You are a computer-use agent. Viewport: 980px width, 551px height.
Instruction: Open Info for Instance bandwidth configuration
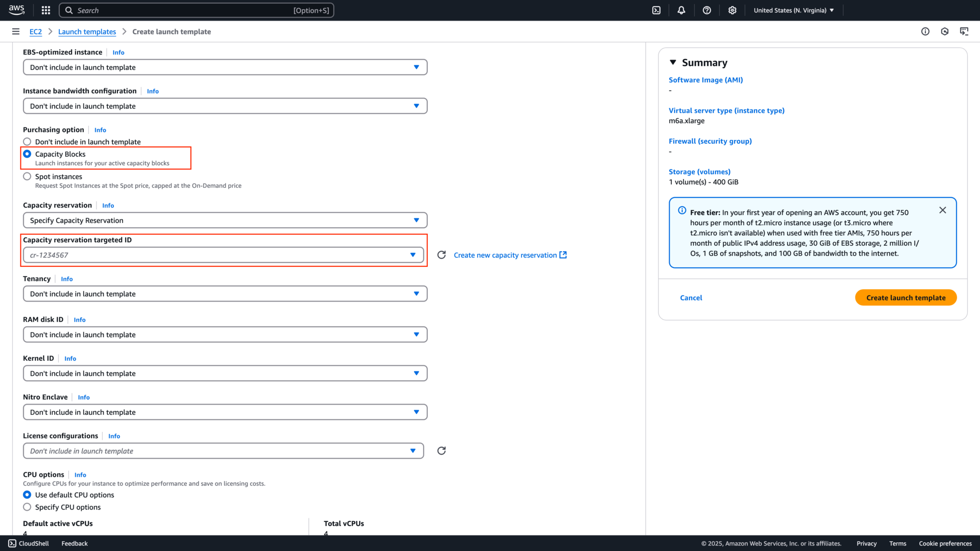(153, 91)
